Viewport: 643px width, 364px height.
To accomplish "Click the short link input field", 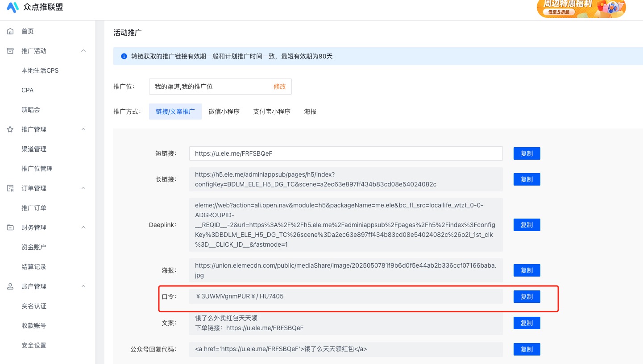I will click(x=345, y=153).
